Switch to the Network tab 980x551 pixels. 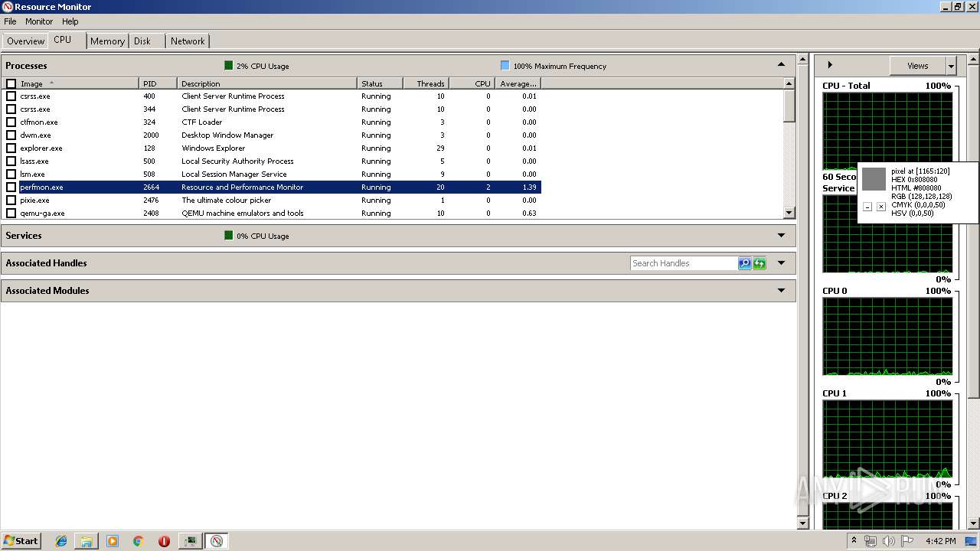[188, 41]
